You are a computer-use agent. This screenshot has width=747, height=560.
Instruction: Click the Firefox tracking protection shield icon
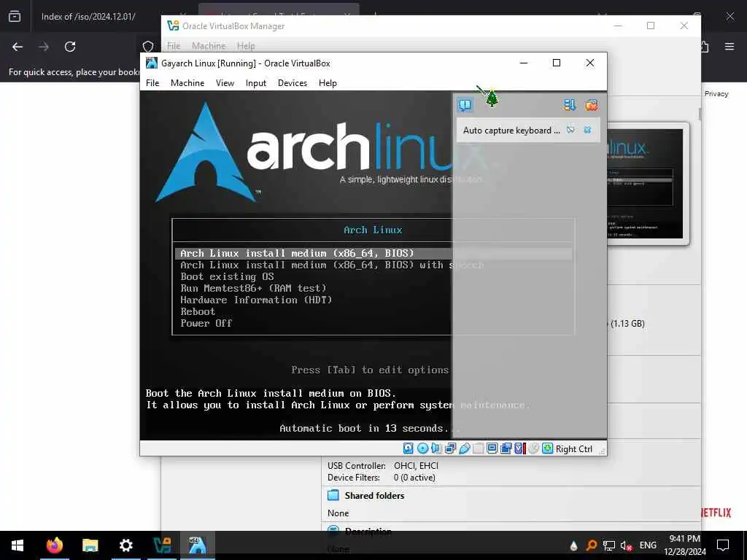pos(148,47)
